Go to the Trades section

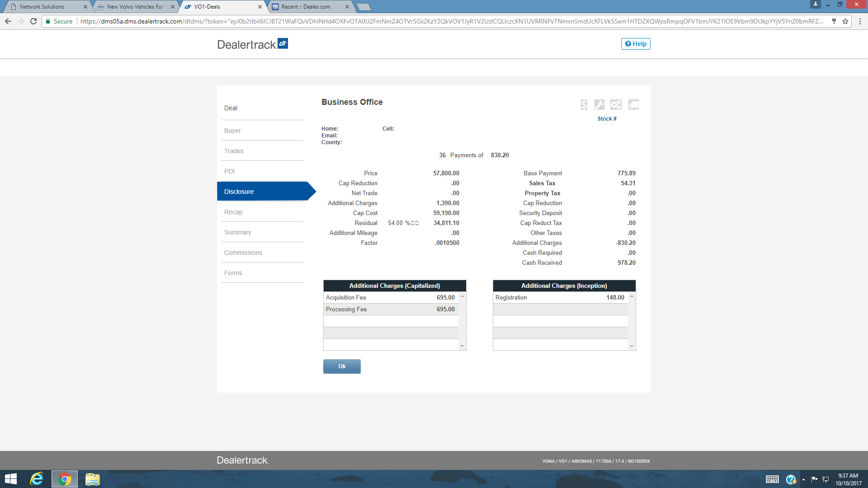coord(234,151)
